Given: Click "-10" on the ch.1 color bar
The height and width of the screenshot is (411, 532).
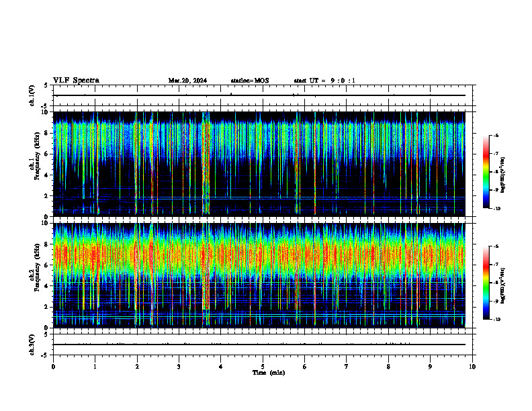Looking at the screenshot, I should [496, 209].
